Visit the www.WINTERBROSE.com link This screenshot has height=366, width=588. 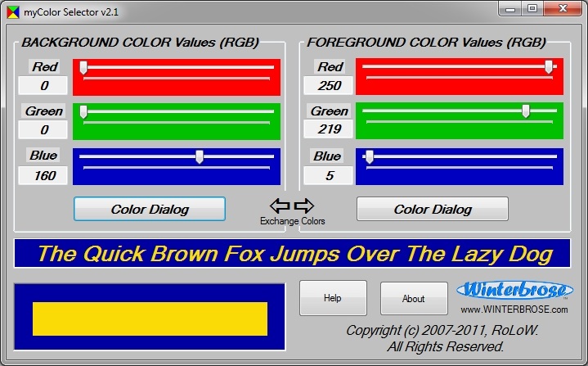click(x=514, y=310)
